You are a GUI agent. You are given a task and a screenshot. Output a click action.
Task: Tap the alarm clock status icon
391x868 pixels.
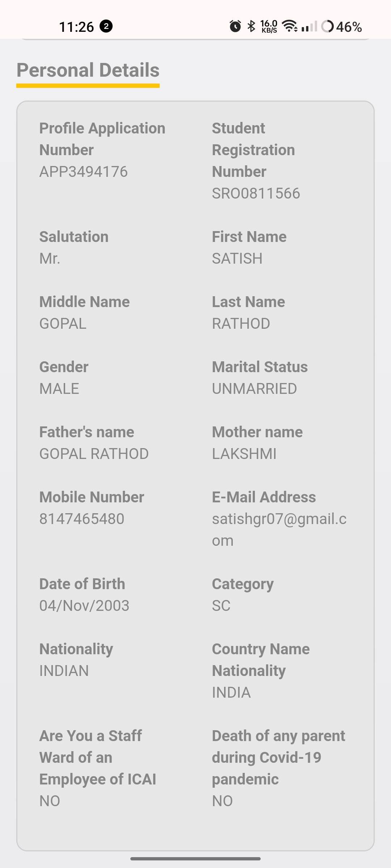[235, 26]
